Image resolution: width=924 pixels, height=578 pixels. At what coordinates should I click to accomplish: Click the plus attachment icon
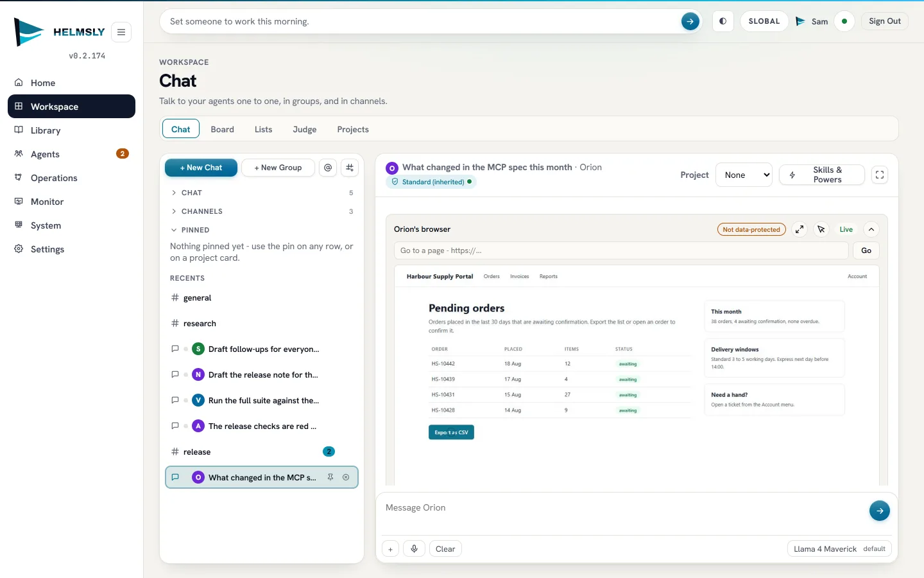(x=390, y=548)
